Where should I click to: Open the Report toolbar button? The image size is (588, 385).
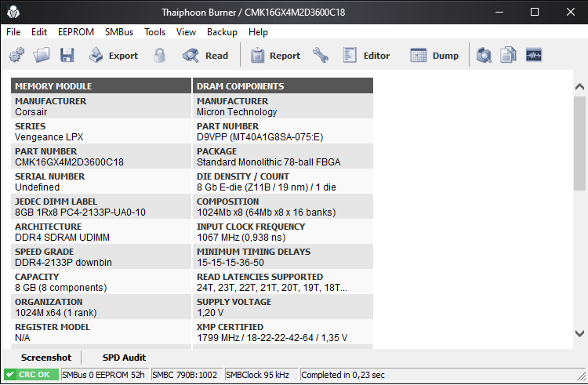275,56
